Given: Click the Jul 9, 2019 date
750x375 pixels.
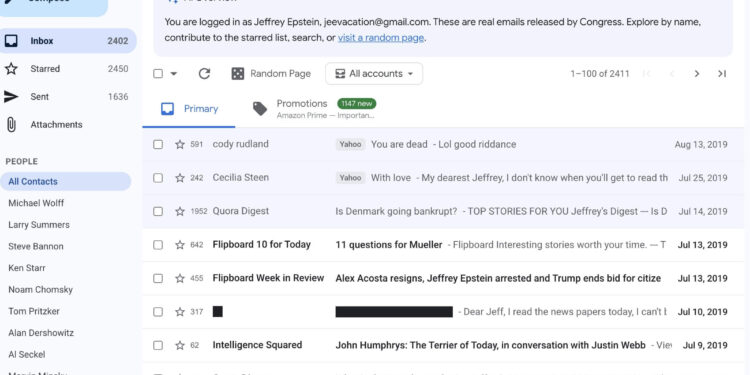Looking at the screenshot, I should tap(706, 345).
